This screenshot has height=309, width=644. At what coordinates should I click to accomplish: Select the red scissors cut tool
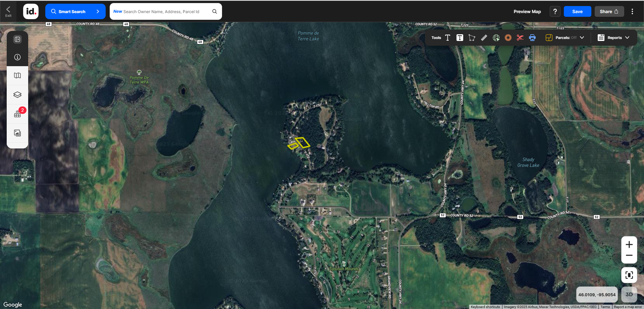(x=520, y=38)
